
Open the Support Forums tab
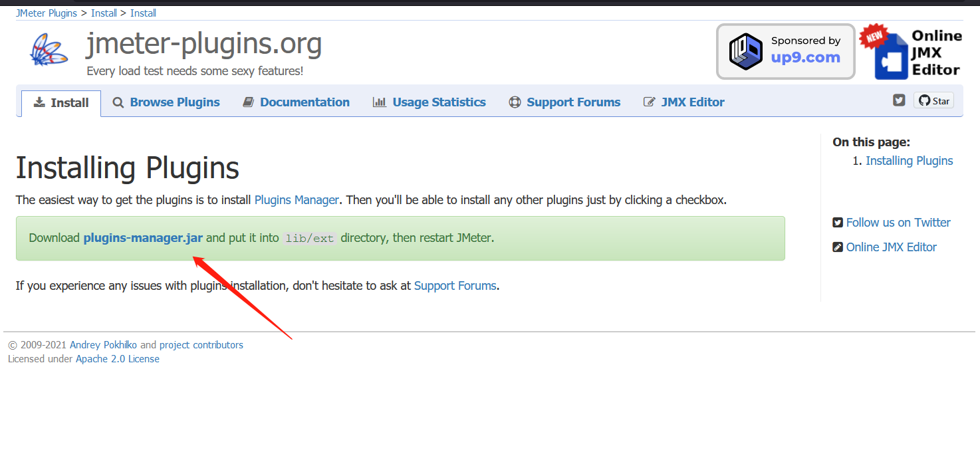(564, 102)
